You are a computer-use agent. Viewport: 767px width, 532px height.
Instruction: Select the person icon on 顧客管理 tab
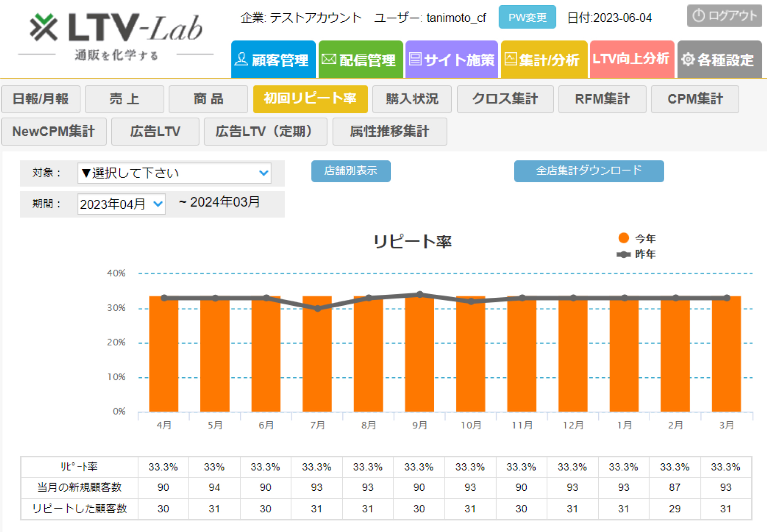click(241, 60)
